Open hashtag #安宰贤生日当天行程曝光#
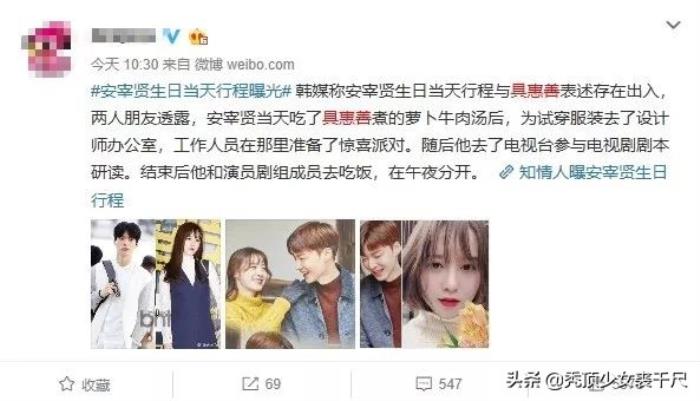The width and height of the screenshot is (700, 401). (x=191, y=91)
